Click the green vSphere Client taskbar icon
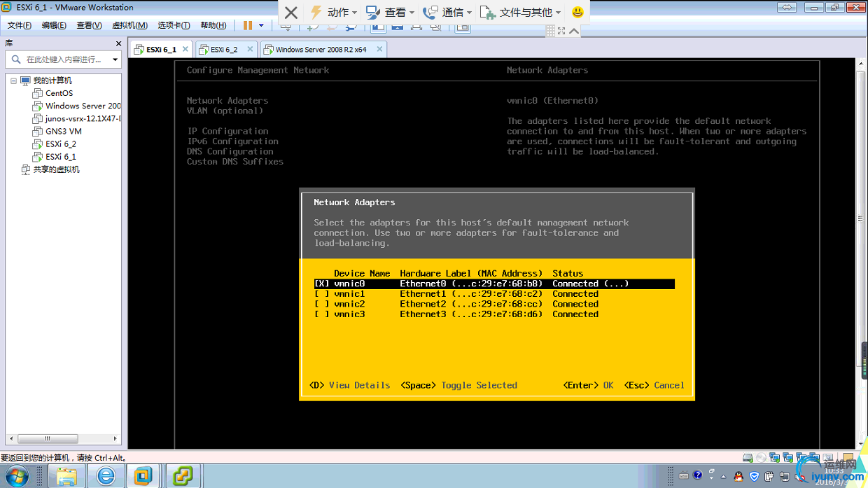The width and height of the screenshot is (868, 488). point(183,476)
